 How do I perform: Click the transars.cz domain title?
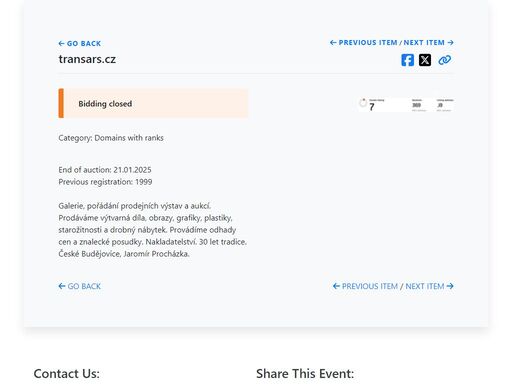(87, 59)
